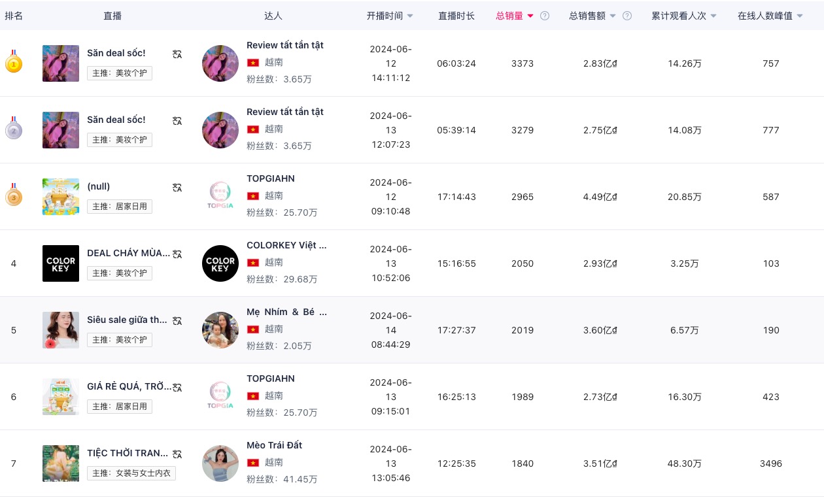Sort by 开播时间 column arrow
The width and height of the screenshot is (824, 504).
click(410, 16)
